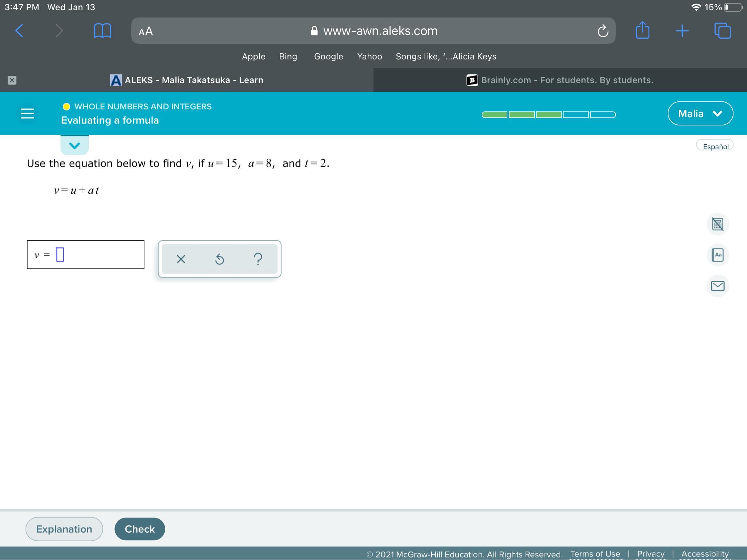Expand the question chevron panel
747x560 pixels.
(x=74, y=145)
